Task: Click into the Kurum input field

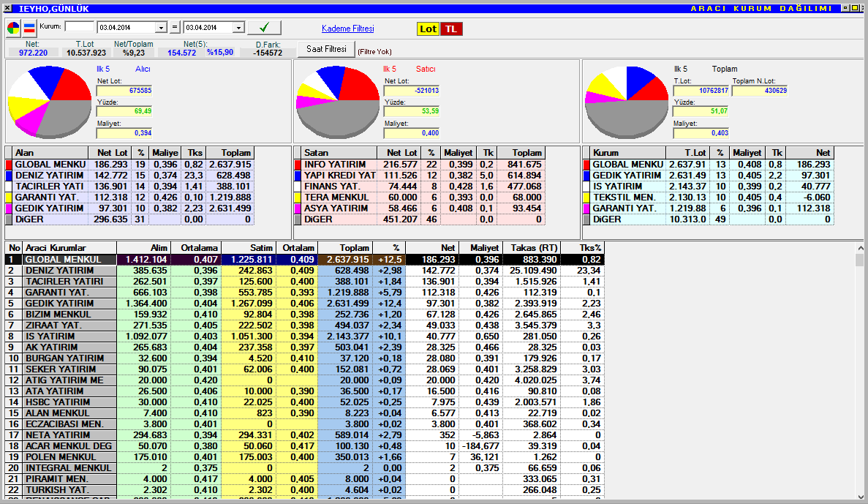Action: pos(80,27)
